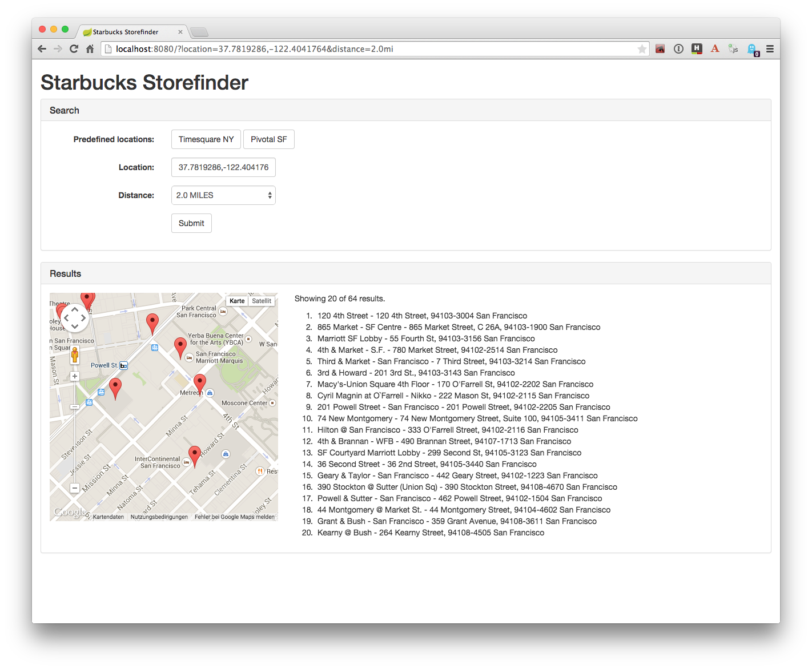Click the Moscone Center marker icon
Screen dimensions: 812x669
(272, 403)
